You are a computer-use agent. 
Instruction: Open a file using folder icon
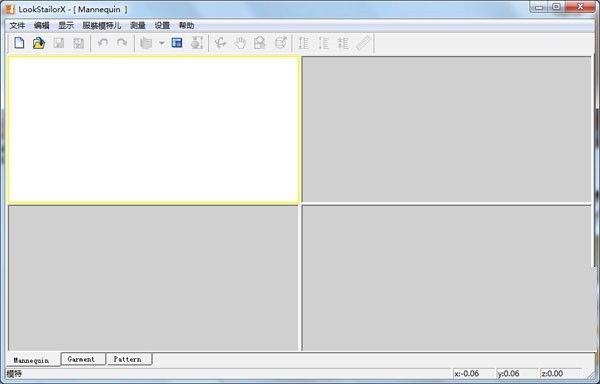pos(39,43)
